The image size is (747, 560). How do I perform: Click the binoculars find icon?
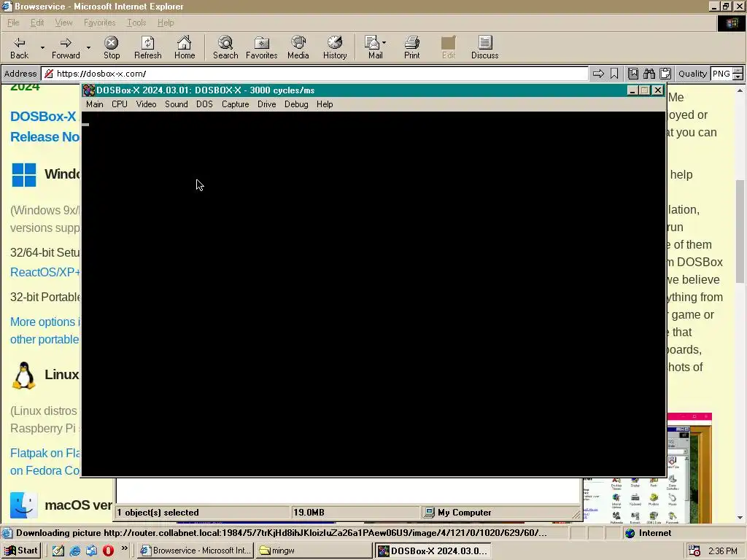(649, 74)
